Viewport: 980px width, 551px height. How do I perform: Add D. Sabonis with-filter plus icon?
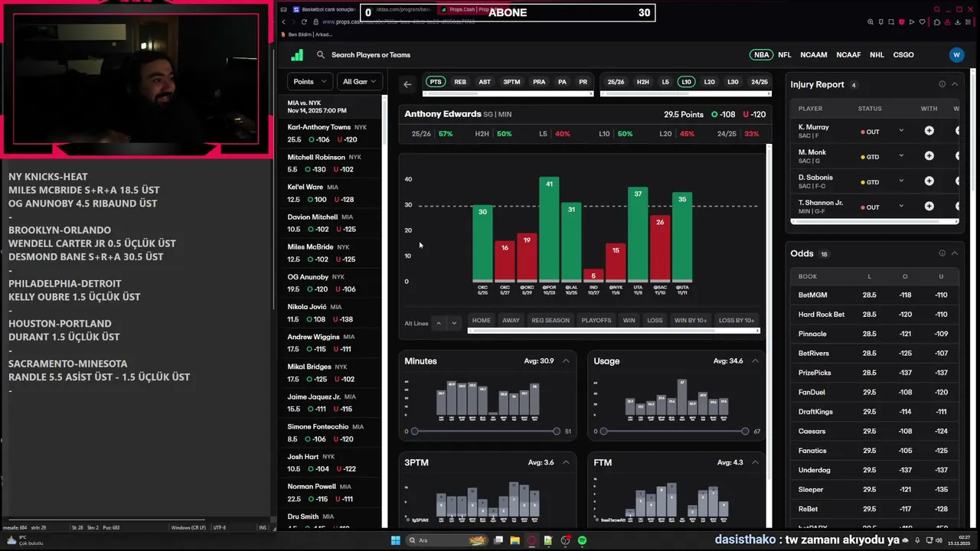pos(929,181)
